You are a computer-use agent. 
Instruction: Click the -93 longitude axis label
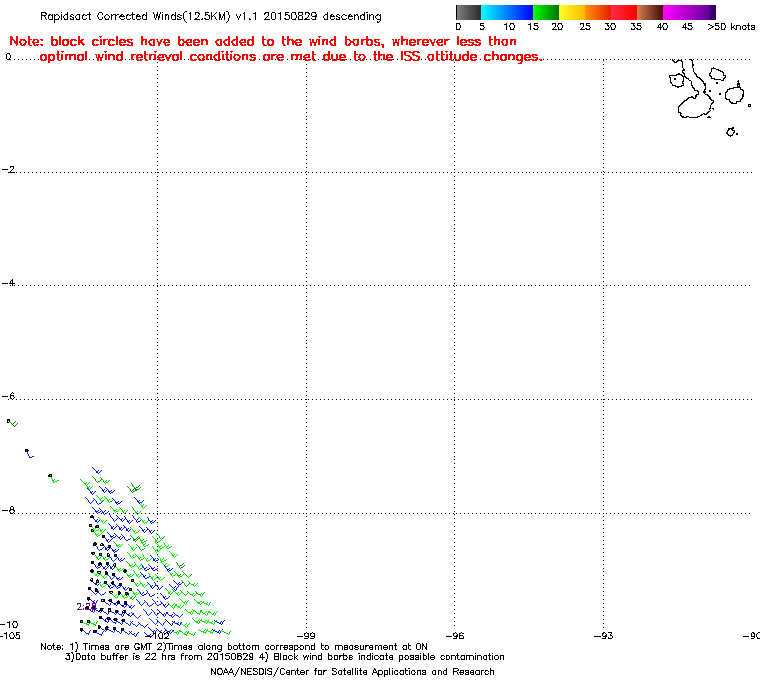[x=603, y=635]
